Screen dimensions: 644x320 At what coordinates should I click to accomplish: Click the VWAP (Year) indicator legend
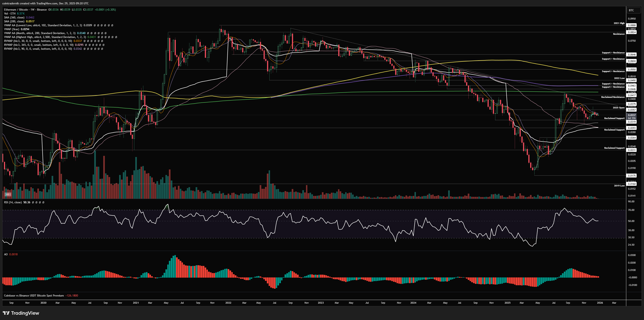pyautogui.click(x=12, y=29)
